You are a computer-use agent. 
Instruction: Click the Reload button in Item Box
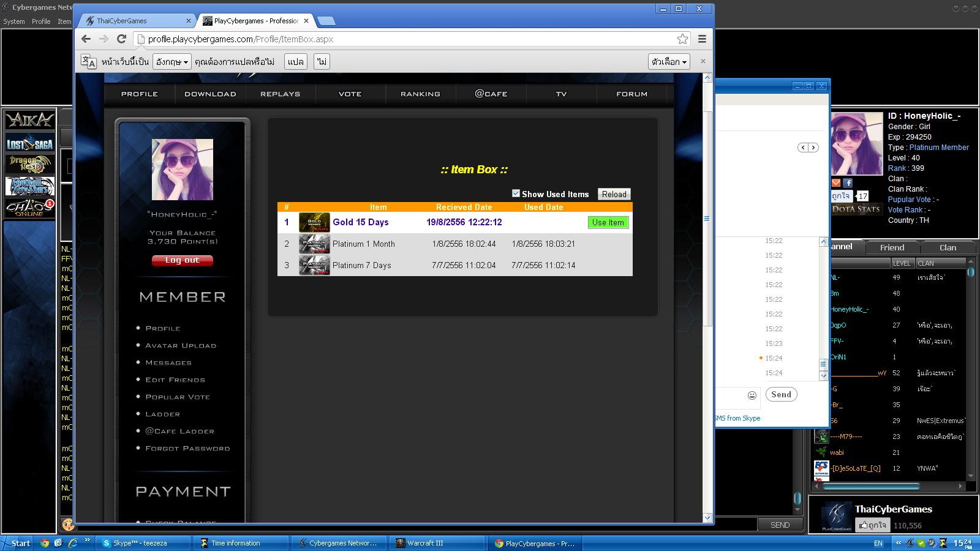[614, 194]
